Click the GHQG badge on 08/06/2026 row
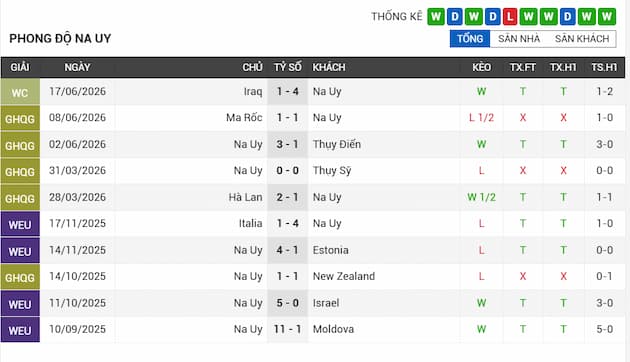This screenshot has height=362, width=630. point(20,119)
